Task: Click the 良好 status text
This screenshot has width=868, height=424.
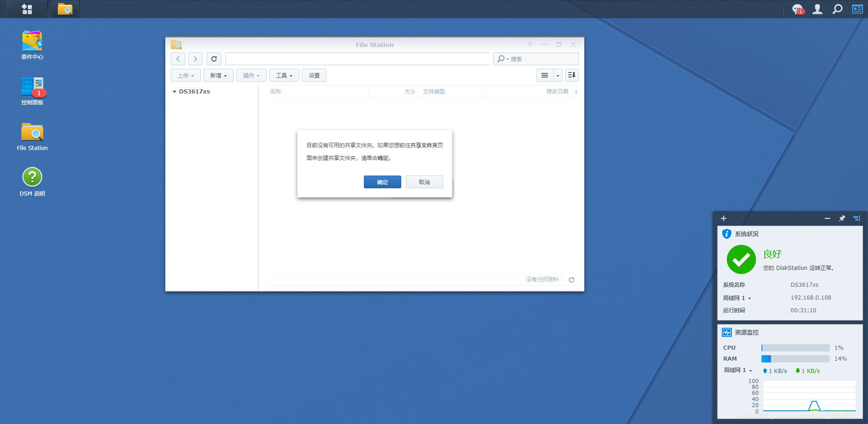Action: (x=772, y=254)
